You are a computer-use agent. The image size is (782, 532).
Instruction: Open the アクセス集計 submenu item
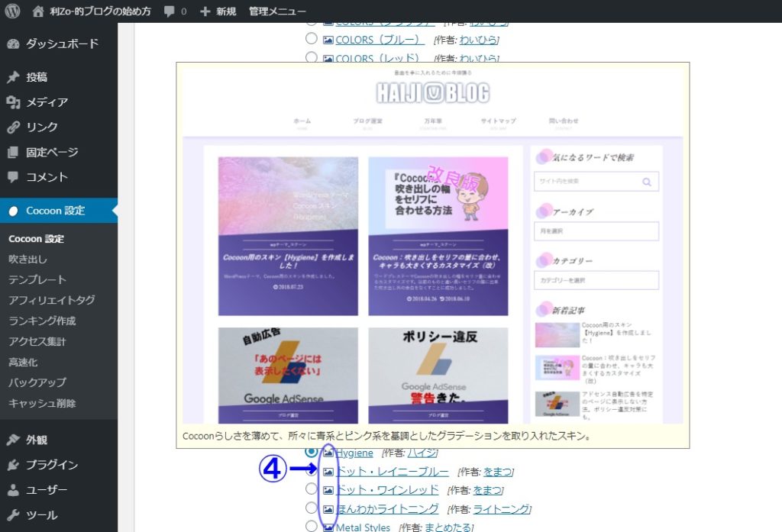pos(37,341)
